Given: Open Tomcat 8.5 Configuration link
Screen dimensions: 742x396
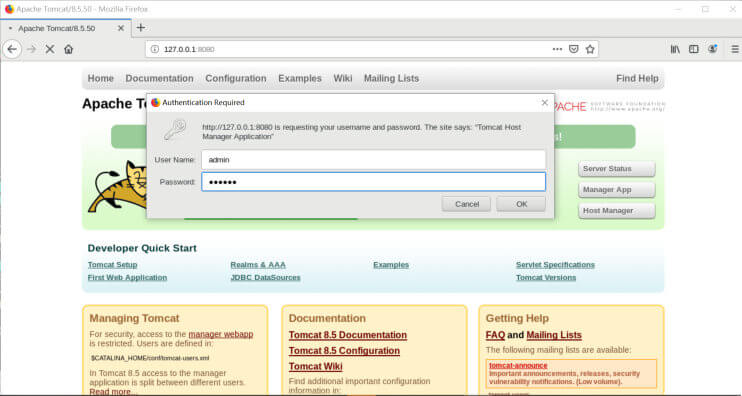Looking at the screenshot, I should point(344,351).
